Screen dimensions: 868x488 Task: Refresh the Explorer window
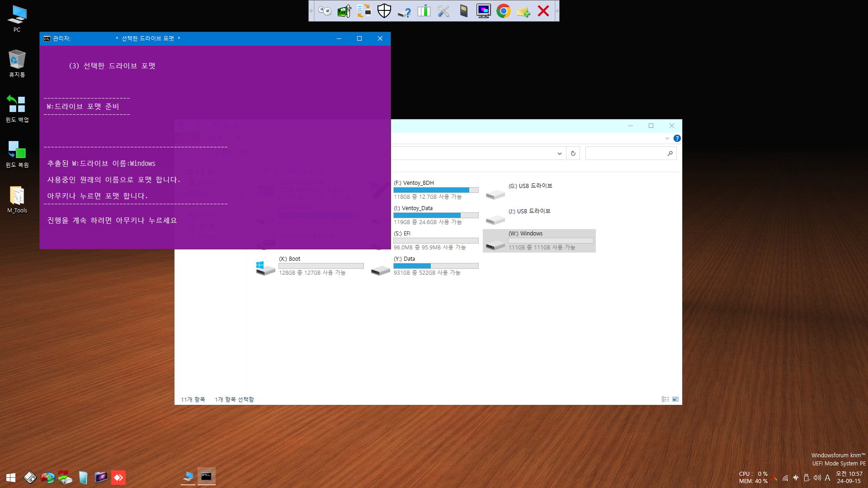click(573, 154)
